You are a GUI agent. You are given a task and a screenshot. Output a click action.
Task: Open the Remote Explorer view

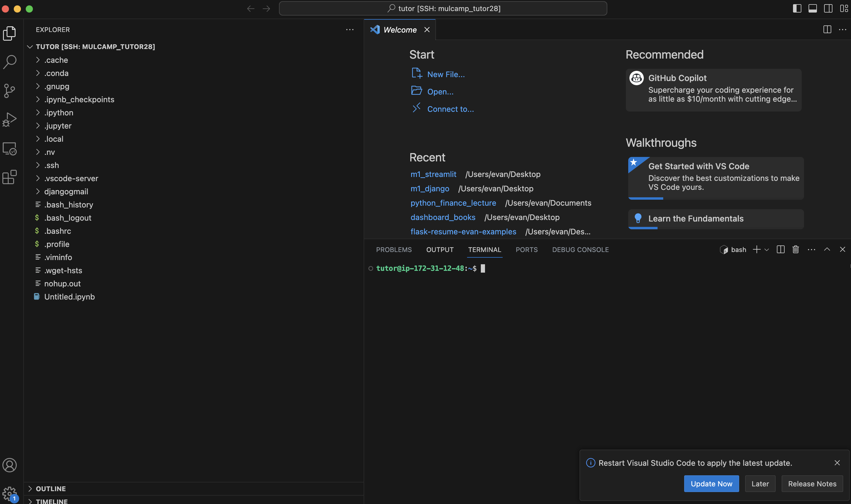pyautogui.click(x=10, y=148)
